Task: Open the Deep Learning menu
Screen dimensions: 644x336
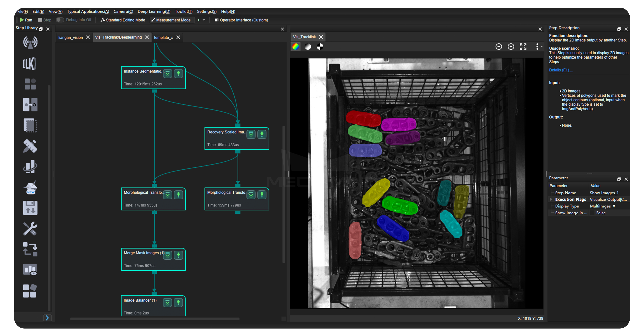Action: [x=154, y=12]
